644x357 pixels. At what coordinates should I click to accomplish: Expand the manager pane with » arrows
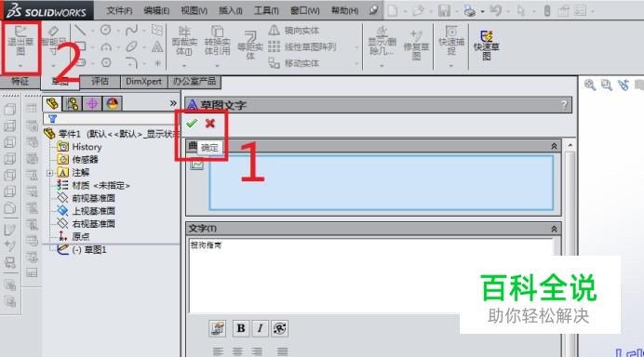(x=173, y=103)
